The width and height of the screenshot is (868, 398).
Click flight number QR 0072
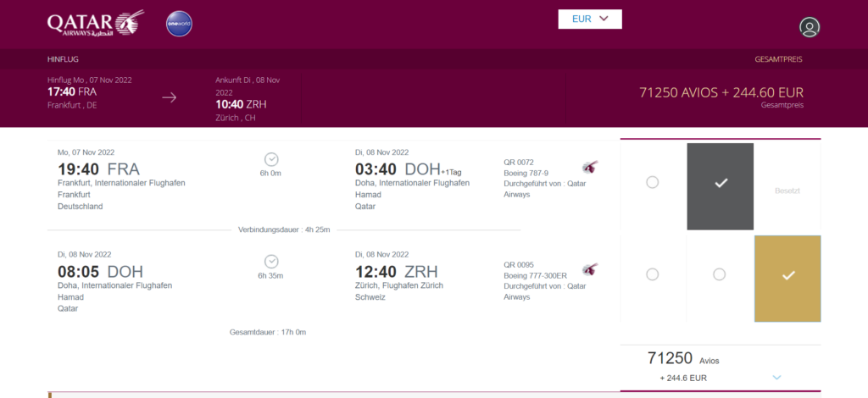click(519, 162)
